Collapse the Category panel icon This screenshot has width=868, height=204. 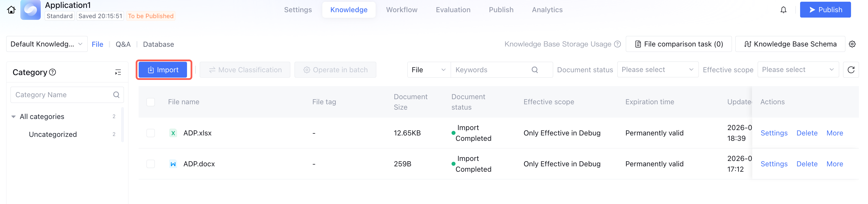tap(118, 72)
